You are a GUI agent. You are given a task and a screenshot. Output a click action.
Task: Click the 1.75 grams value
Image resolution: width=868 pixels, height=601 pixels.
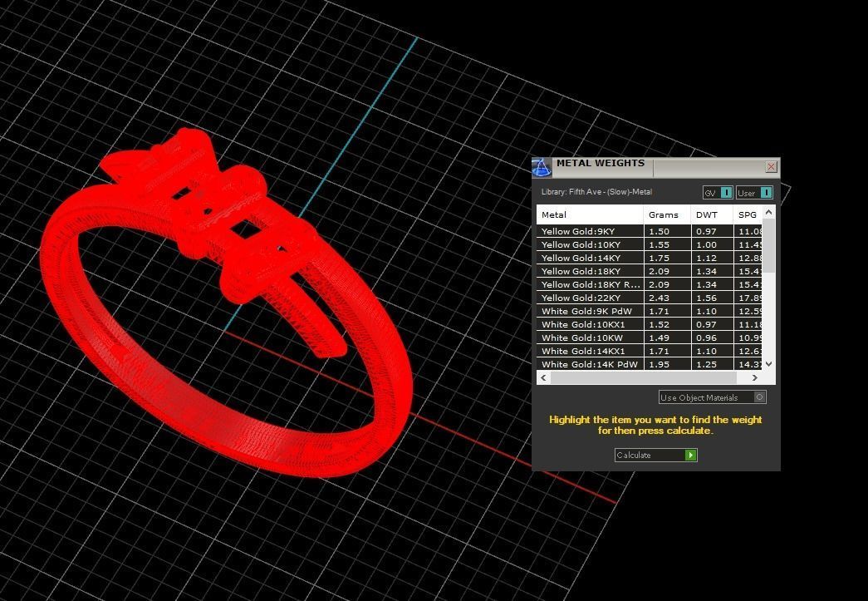coord(659,259)
